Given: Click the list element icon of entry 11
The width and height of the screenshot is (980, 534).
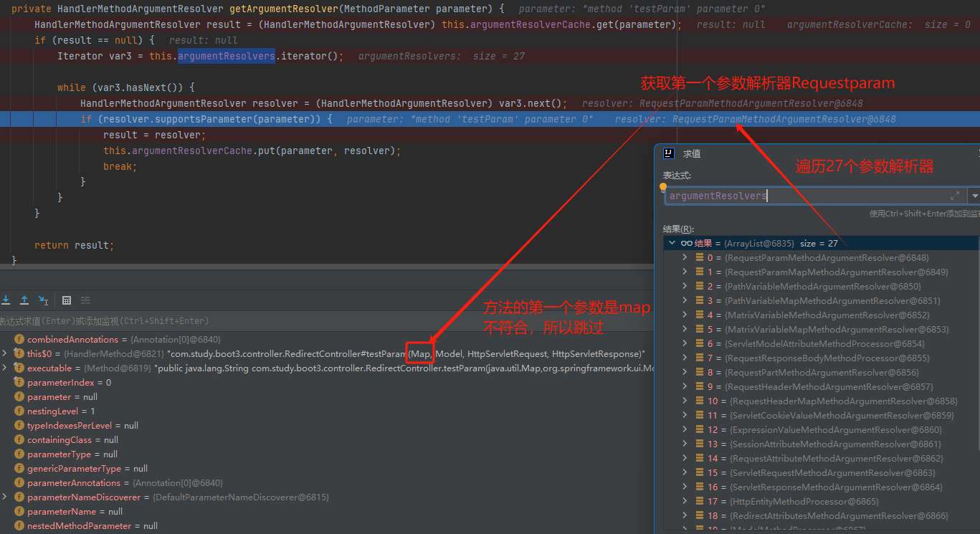Looking at the screenshot, I should pyautogui.click(x=700, y=415).
